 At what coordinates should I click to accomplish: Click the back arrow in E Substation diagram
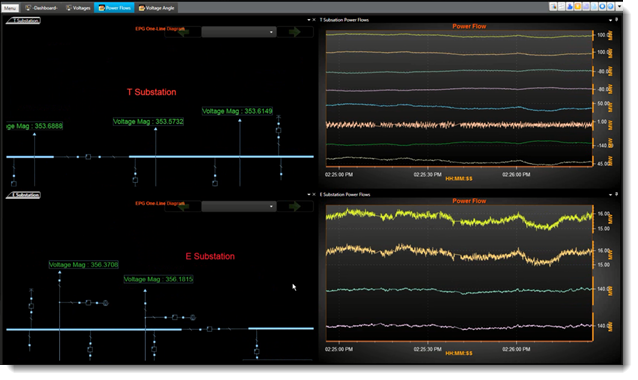pyautogui.click(x=183, y=206)
